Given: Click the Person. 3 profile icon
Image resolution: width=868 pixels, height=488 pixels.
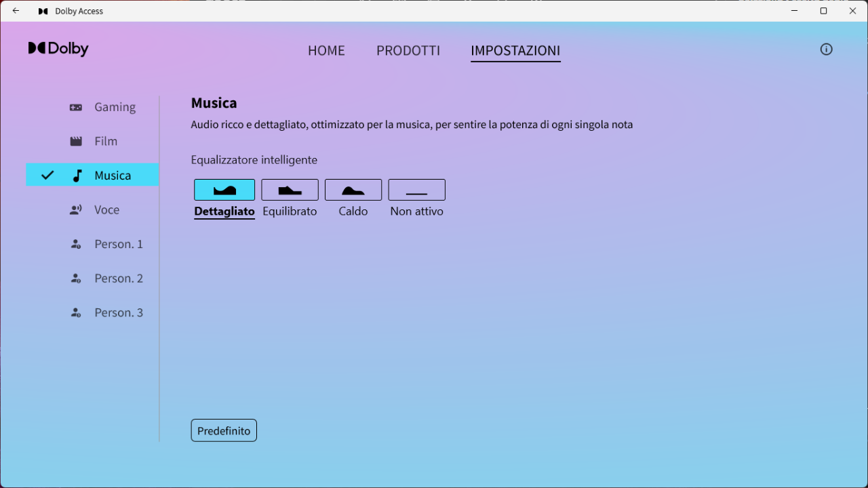Looking at the screenshot, I should click(x=76, y=312).
